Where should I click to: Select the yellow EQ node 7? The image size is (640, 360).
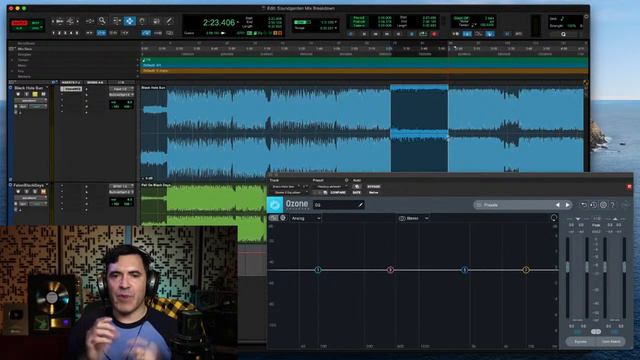tap(526, 270)
